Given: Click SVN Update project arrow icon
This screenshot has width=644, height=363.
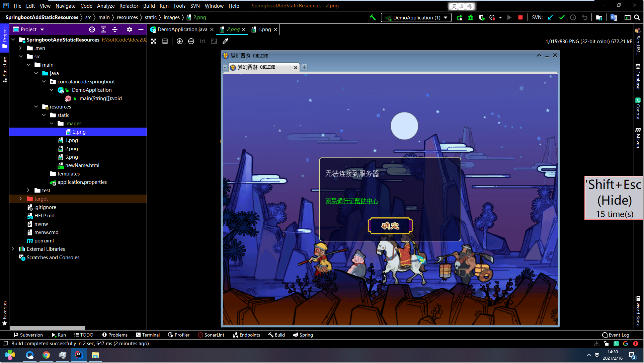Looking at the screenshot, I should (550, 17).
